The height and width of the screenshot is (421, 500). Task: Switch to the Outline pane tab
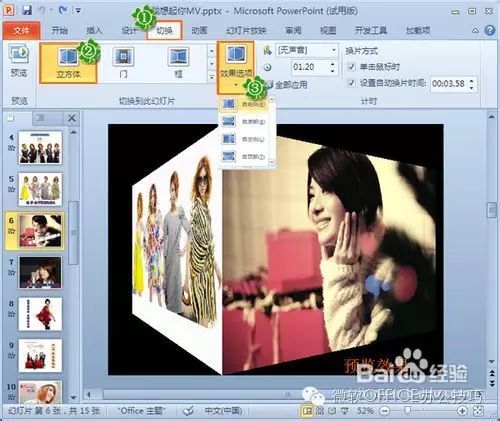[41, 118]
